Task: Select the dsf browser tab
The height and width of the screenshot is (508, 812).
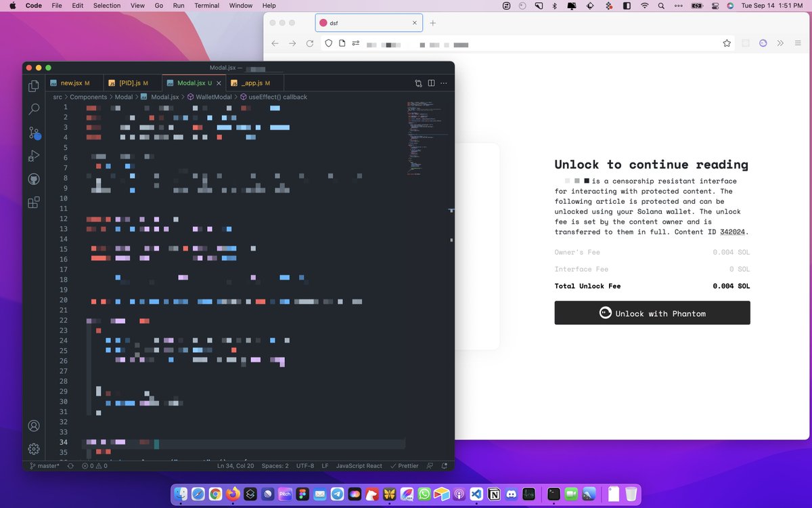Action: click(369, 23)
